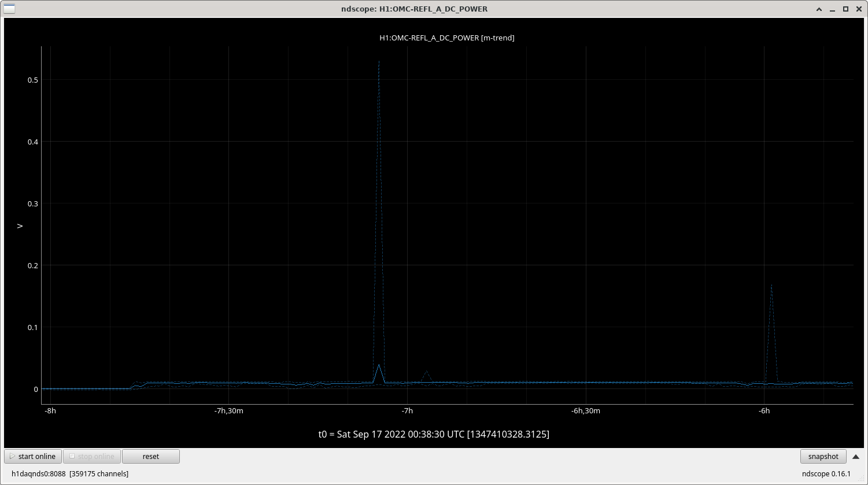This screenshot has width=868, height=485.
Task: Click the tall spike peak near -7h
Action: 379,61
